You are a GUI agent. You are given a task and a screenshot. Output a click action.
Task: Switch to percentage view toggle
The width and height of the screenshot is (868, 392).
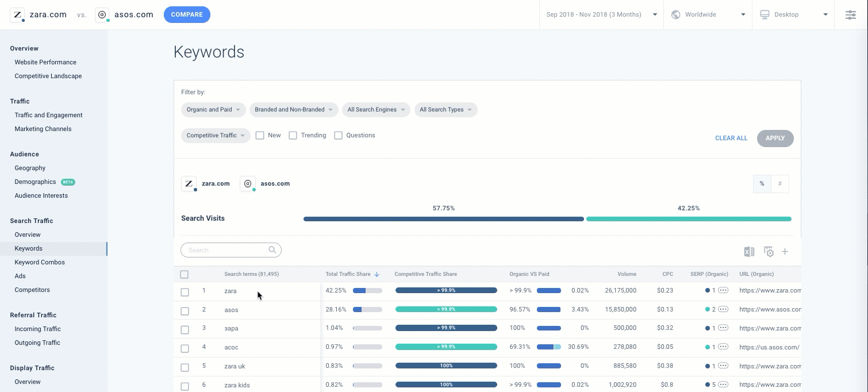pos(762,184)
